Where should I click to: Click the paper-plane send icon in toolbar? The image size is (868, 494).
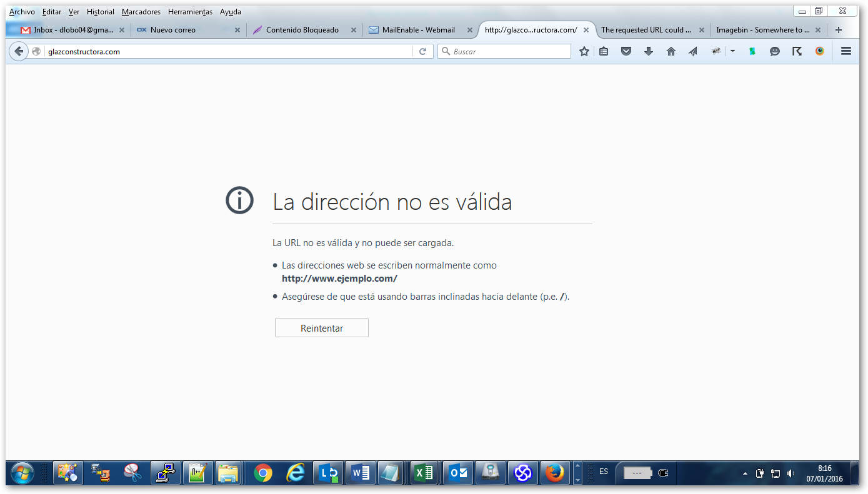click(x=693, y=52)
